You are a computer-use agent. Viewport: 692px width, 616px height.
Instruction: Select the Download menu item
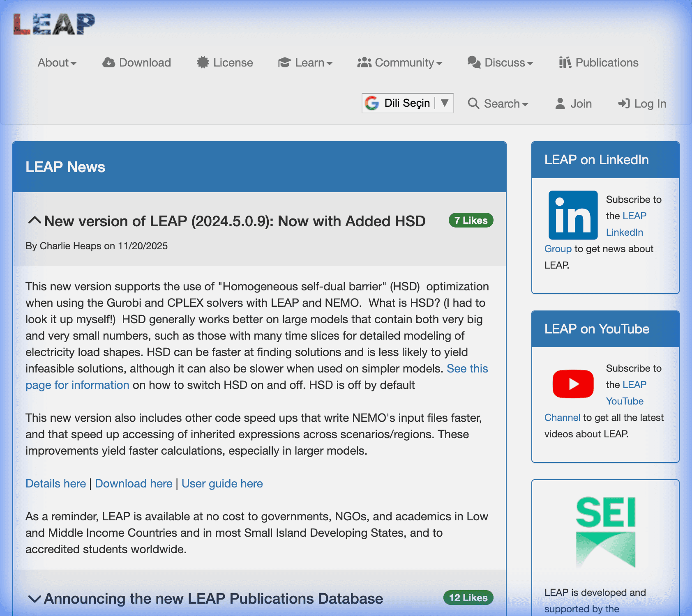[x=136, y=62]
